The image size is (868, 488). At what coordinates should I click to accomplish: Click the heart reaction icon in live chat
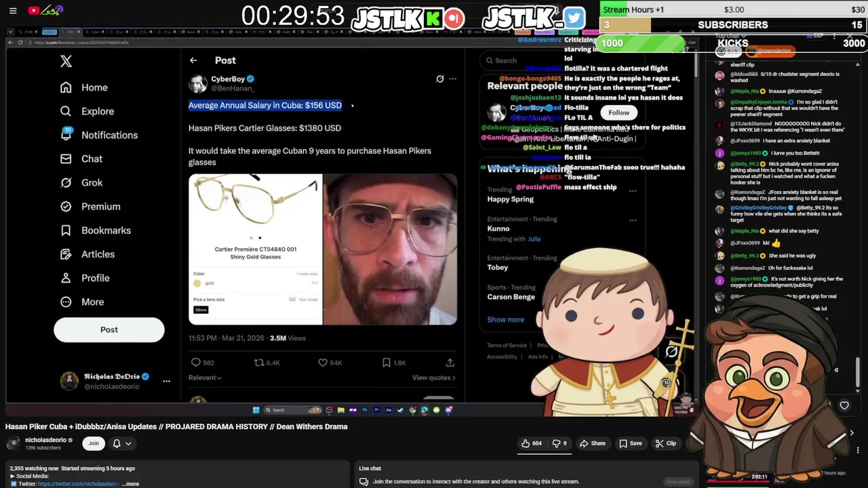click(x=844, y=405)
